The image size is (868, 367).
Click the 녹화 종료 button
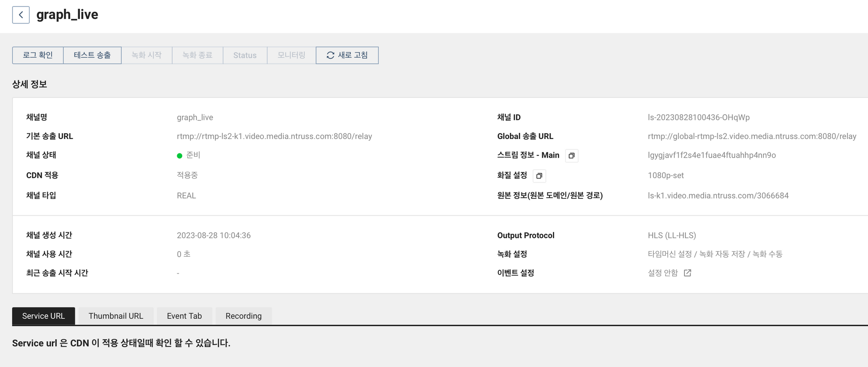(197, 55)
